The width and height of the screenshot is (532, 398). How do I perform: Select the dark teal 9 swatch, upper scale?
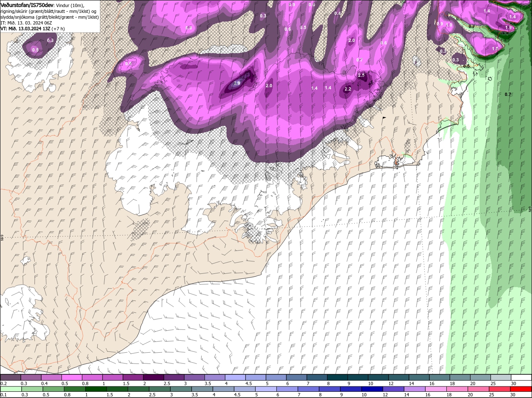358,377
